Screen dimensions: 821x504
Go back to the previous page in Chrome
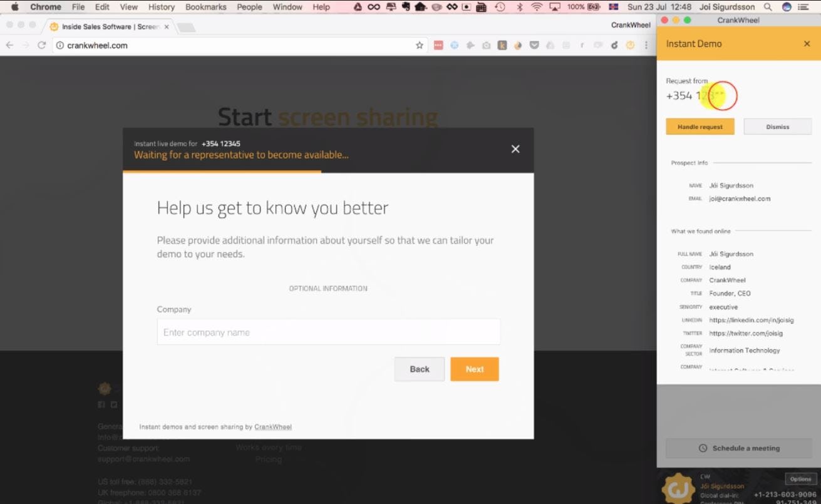click(9, 45)
